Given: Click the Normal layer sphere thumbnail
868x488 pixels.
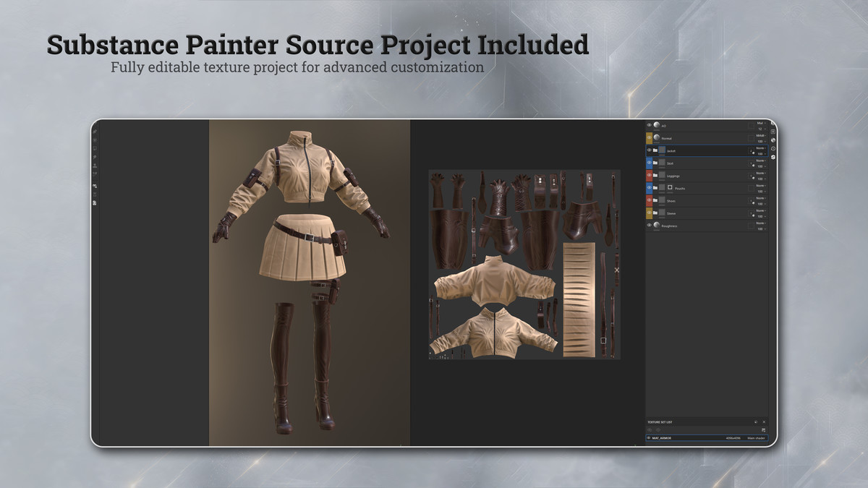Looking at the screenshot, I should click(657, 137).
